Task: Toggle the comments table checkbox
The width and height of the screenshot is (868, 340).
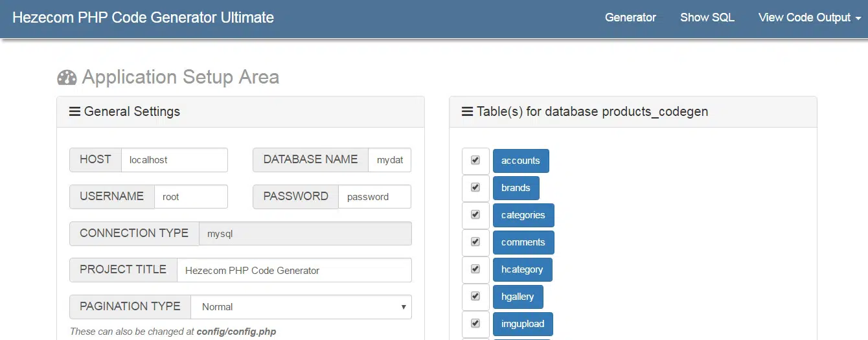Action: 475,242
